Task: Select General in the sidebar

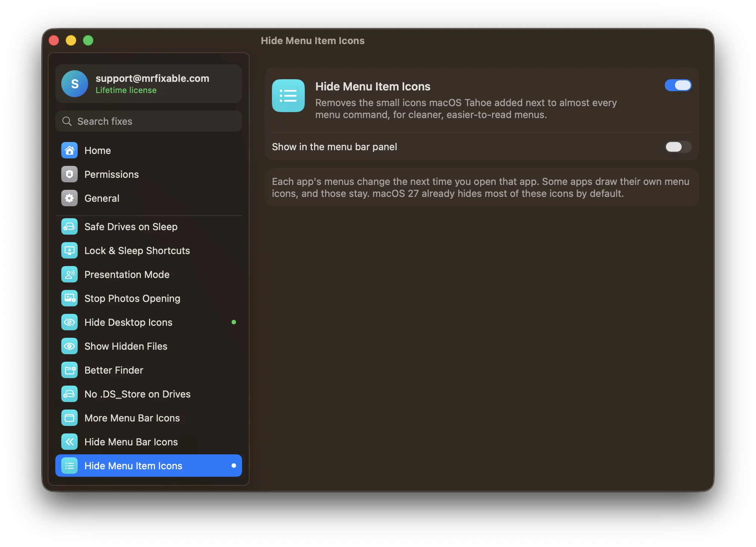Action: [x=149, y=198]
